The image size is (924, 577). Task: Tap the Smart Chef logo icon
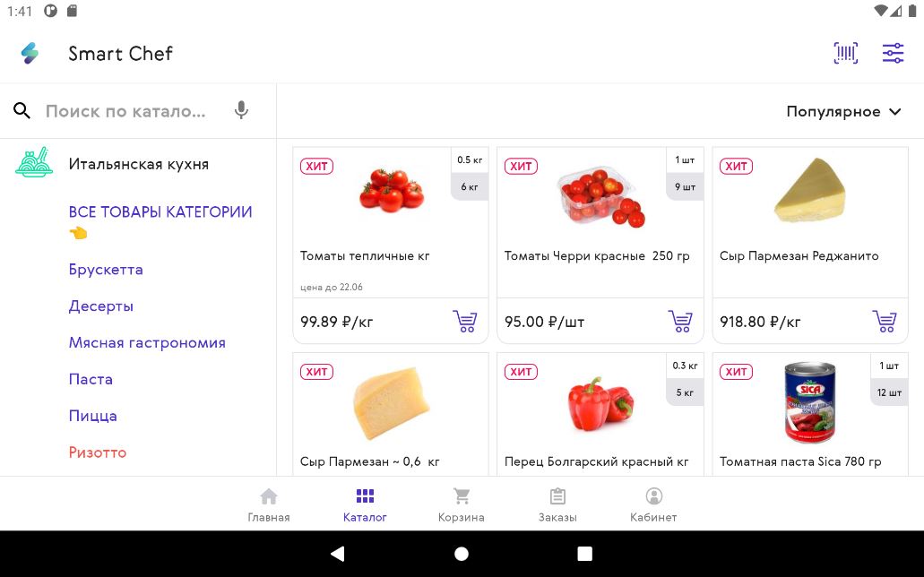coord(30,53)
